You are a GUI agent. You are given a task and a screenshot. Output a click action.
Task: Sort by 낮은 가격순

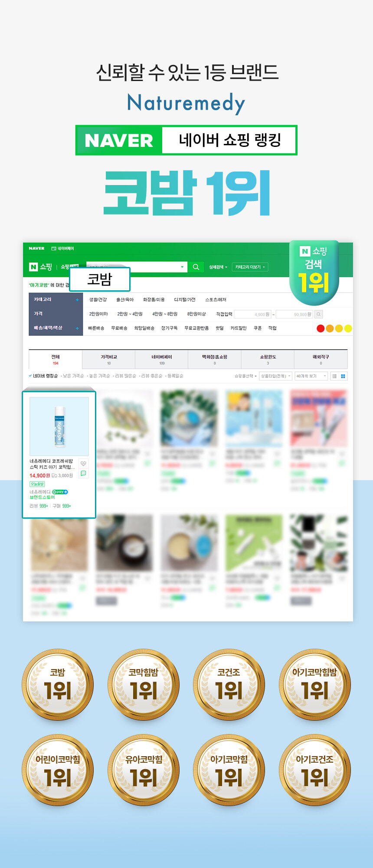coord(73,376)
